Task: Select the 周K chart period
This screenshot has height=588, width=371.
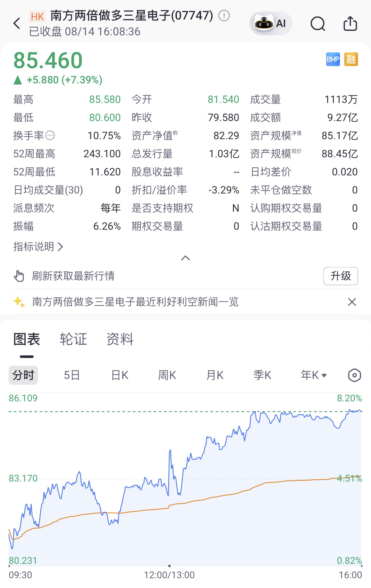Action: tap(167, 375)
